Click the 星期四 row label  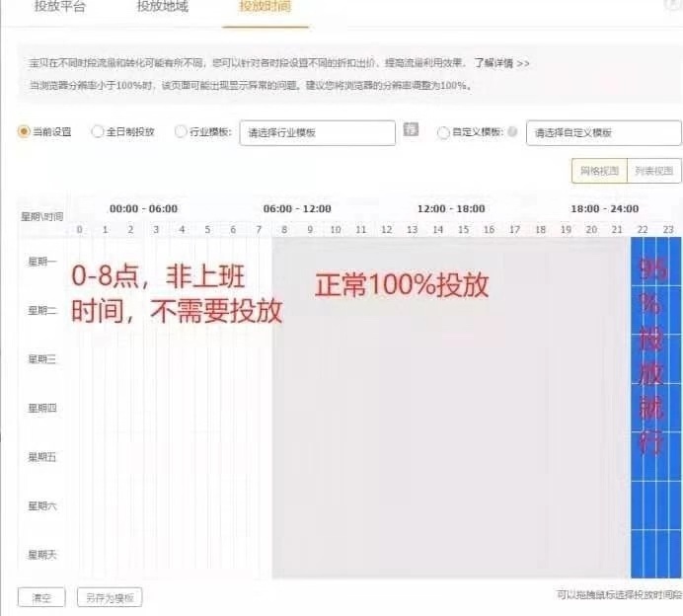click(x=42, y=408)
